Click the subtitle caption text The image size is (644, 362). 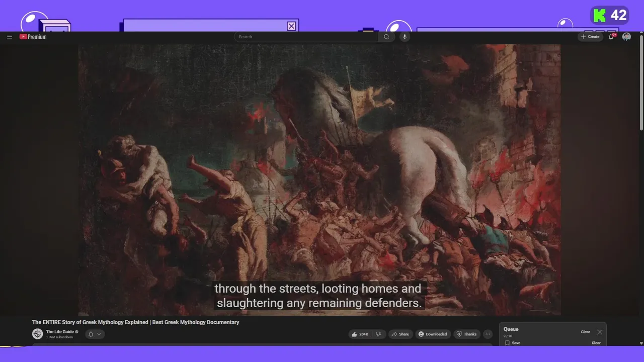tap(319, 296)
